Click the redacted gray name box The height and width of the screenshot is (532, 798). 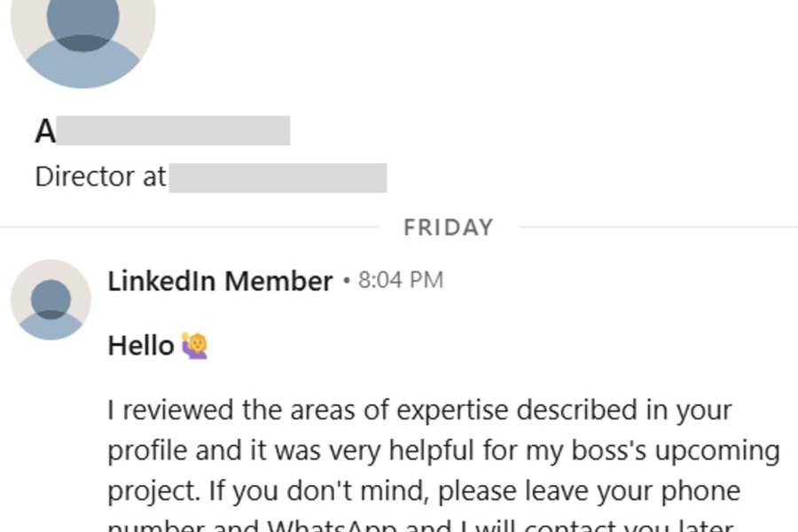point(174,130)
